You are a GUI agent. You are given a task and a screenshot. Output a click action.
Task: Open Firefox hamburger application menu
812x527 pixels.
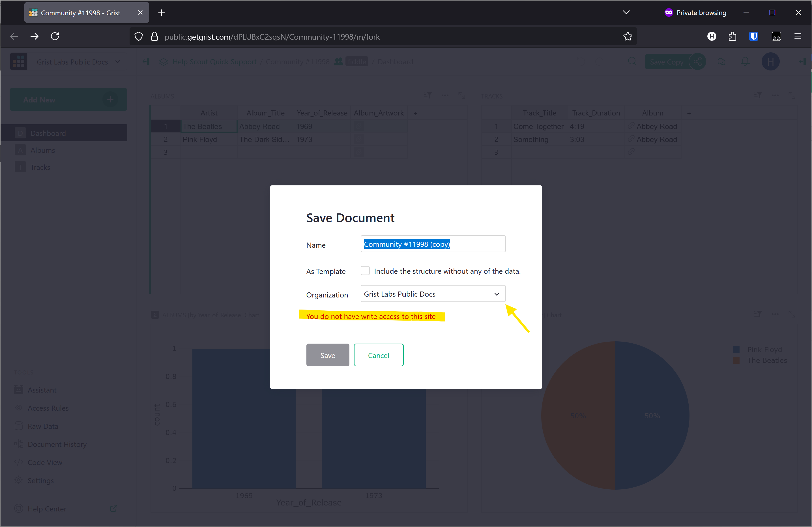tap(798, 36)
